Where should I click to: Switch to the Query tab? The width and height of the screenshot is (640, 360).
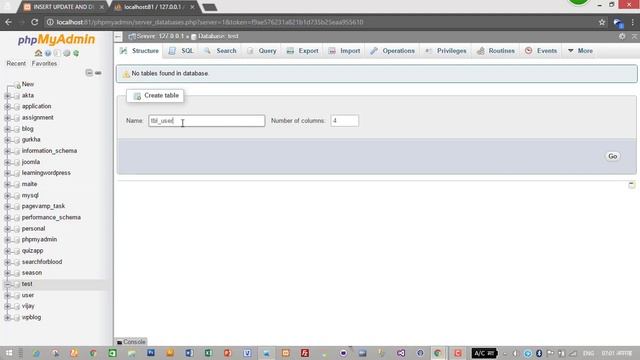coord(262,51)
